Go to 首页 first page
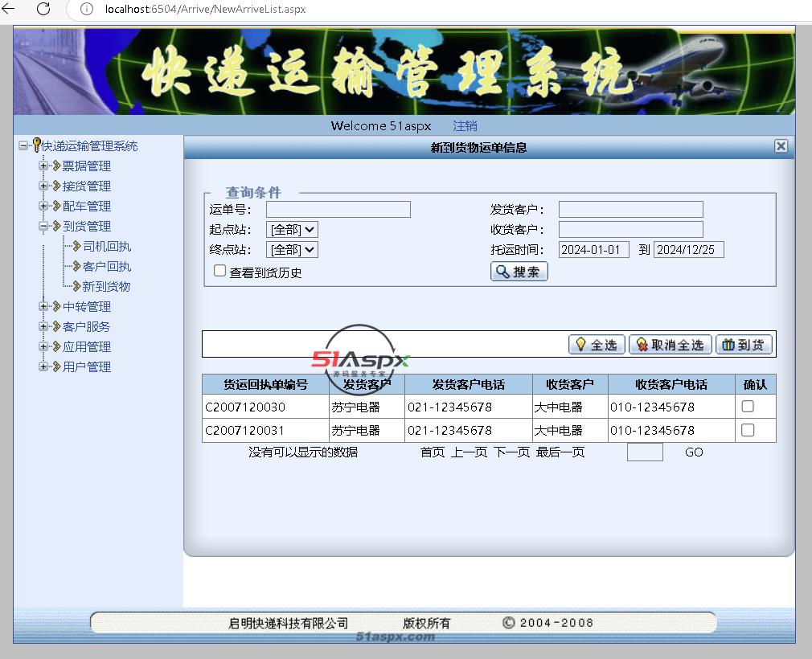 click(433, 452)
